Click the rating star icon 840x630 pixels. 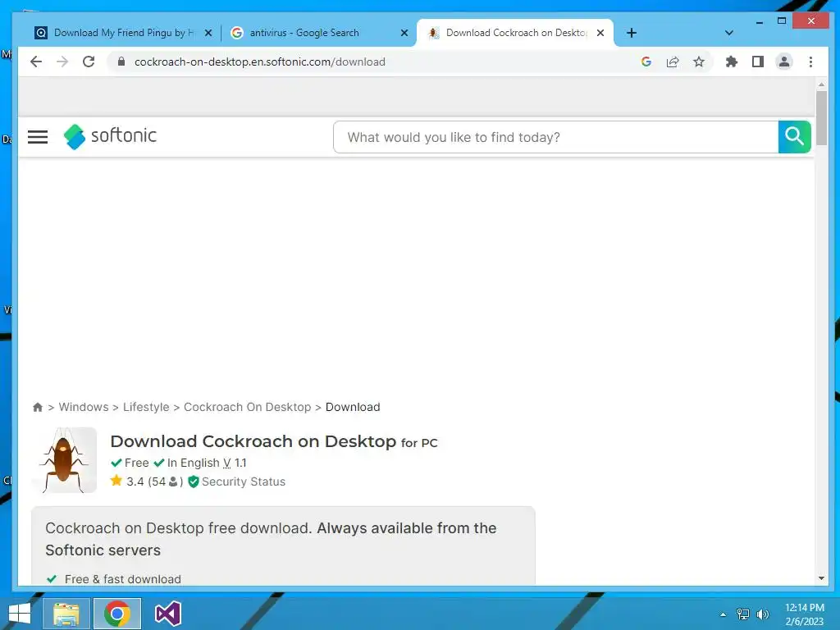tap(116, 481)
